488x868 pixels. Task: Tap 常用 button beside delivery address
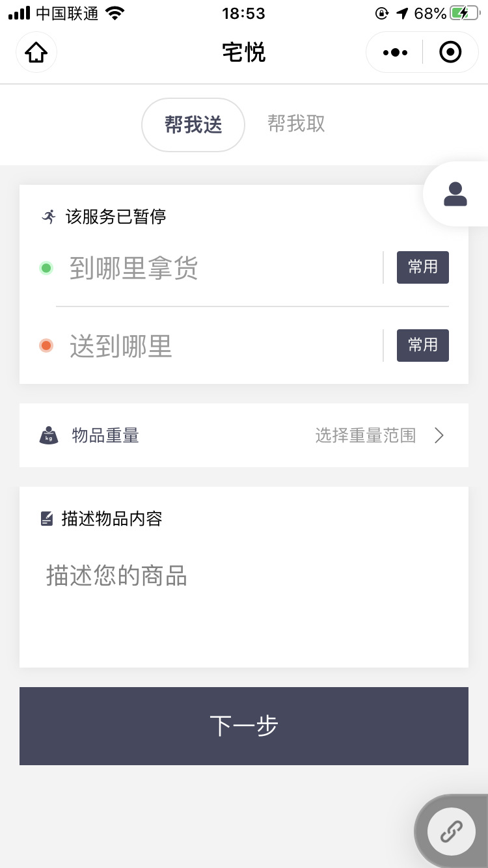[423, 346]
